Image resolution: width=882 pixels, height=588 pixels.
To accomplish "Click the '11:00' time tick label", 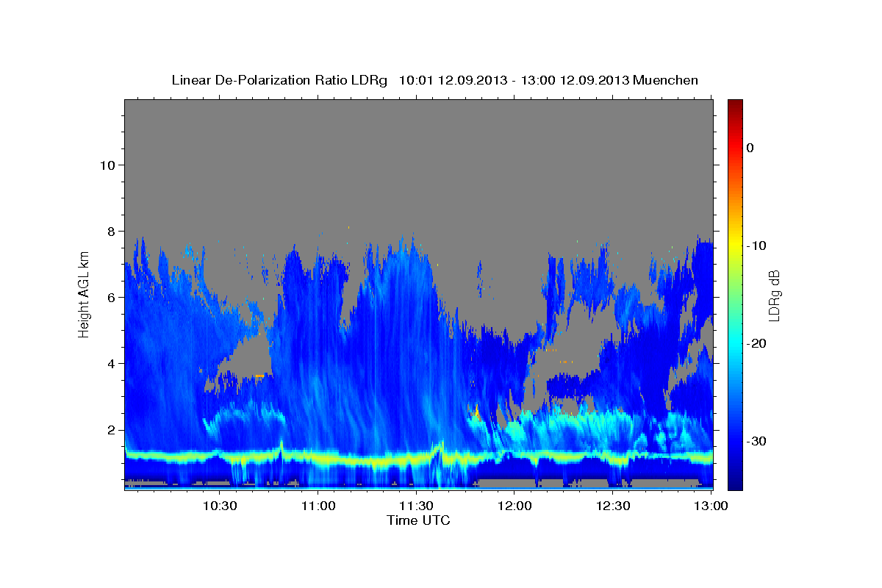I will [x=318, y=506].
